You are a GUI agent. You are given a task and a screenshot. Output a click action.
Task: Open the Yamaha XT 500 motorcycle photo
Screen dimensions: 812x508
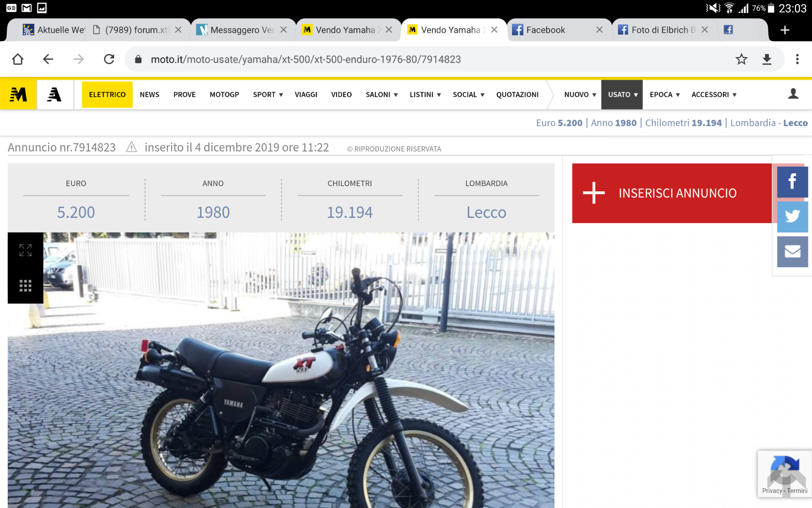(x=281, y=370)
